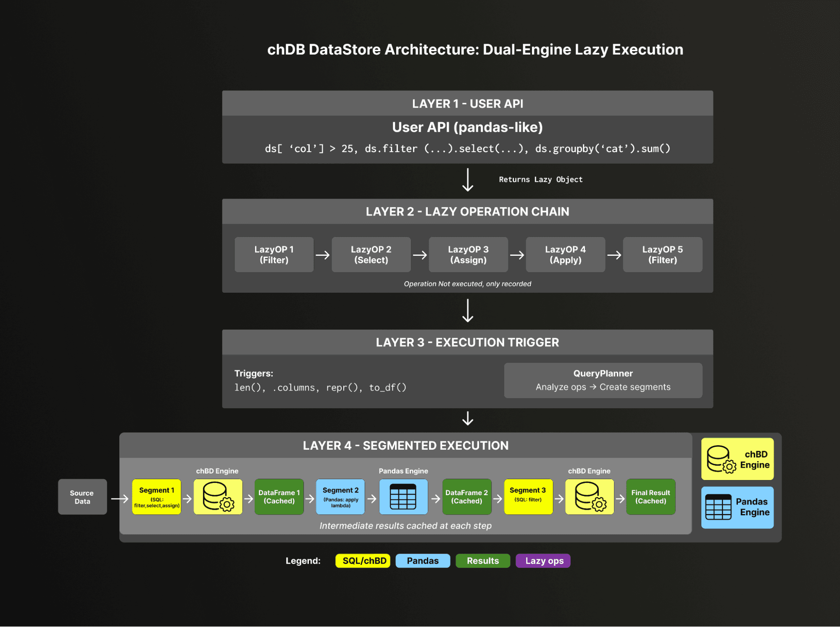840x627 pixels.
Task: Click the yellow SQL/chBD legend swatch
Action: 363,561
